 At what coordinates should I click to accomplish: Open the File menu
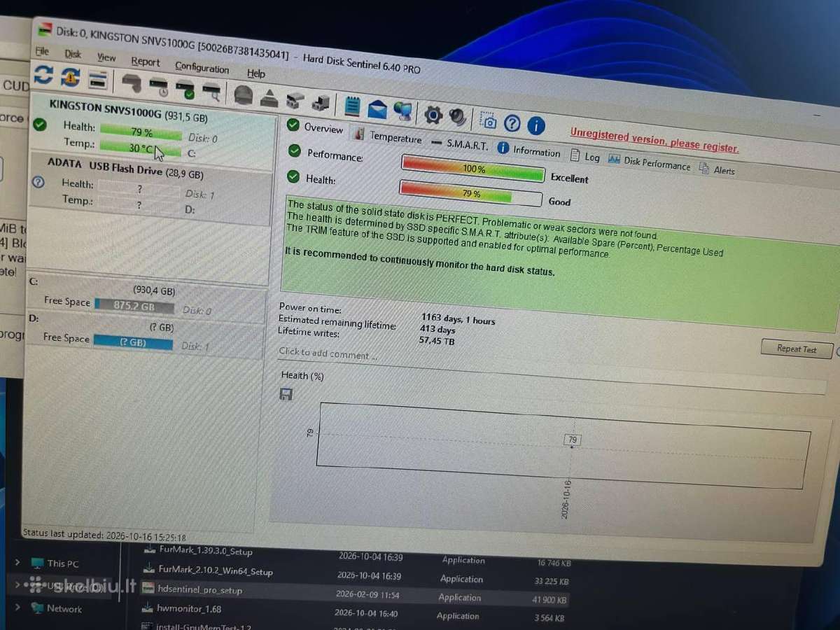click(42, 52)
